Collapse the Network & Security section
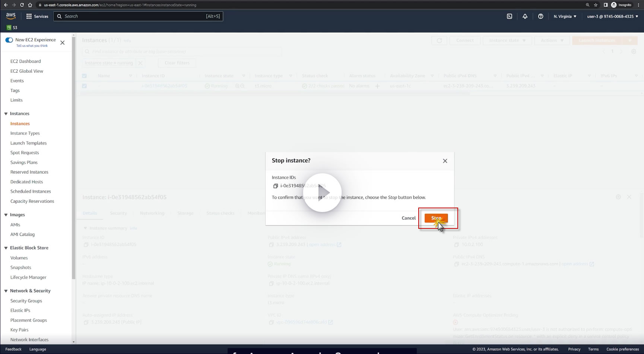 pyautogui.click(x=6, y=291)
